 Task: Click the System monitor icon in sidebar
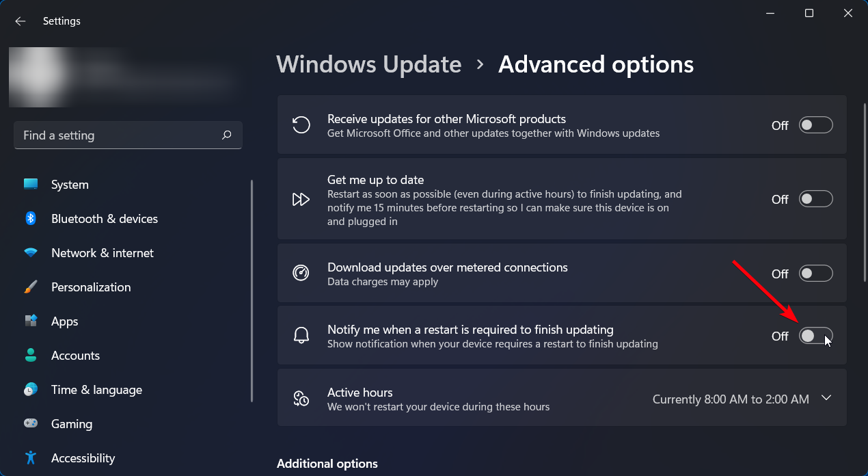[x=31, y=185]
